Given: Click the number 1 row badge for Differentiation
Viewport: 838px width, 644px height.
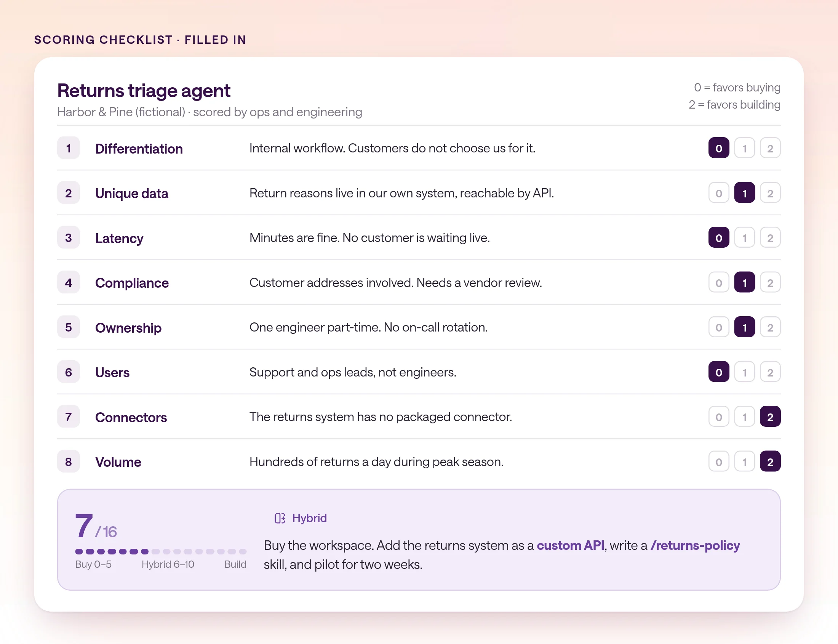Looking at the screenshot, I should click(x=69, y=148).
